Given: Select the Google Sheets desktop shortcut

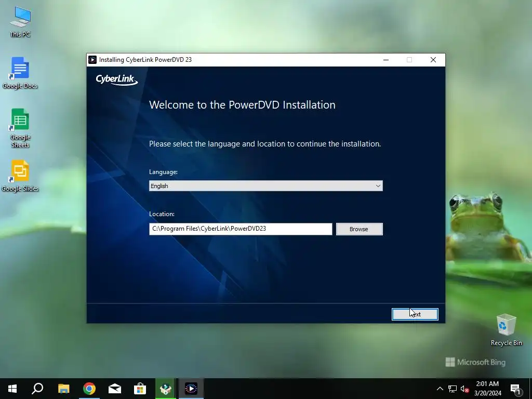Looking at the screenshot, I should coord(20,128).
